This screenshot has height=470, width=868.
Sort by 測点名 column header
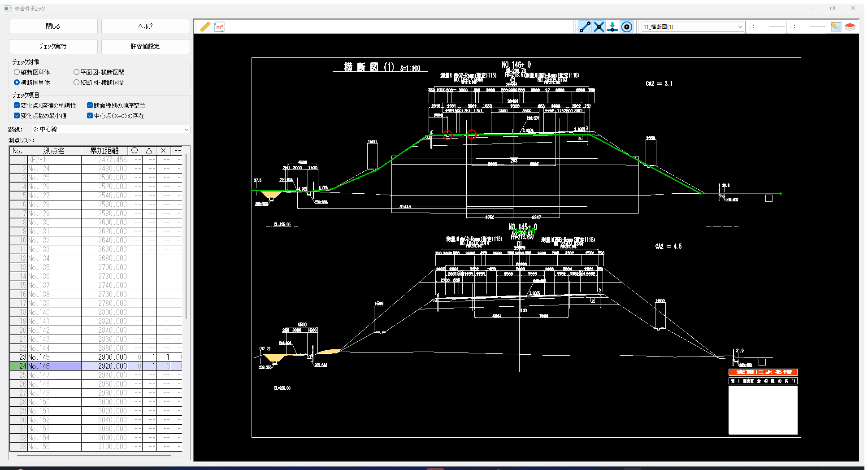pyautogui.click(x=54, y=151)
